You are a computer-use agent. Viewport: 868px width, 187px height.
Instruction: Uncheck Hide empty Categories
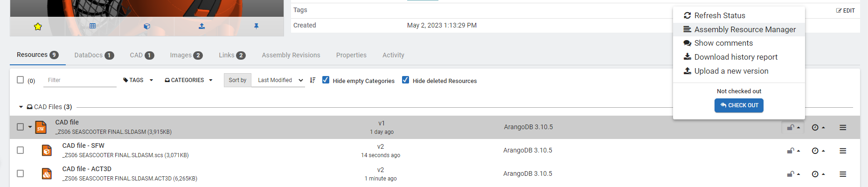coord(326,80)
